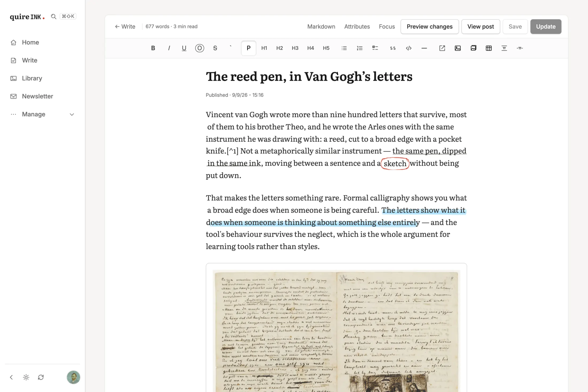588x392 pixels.
Task: Click Preview changes button
Action: [x=430, y=27]
